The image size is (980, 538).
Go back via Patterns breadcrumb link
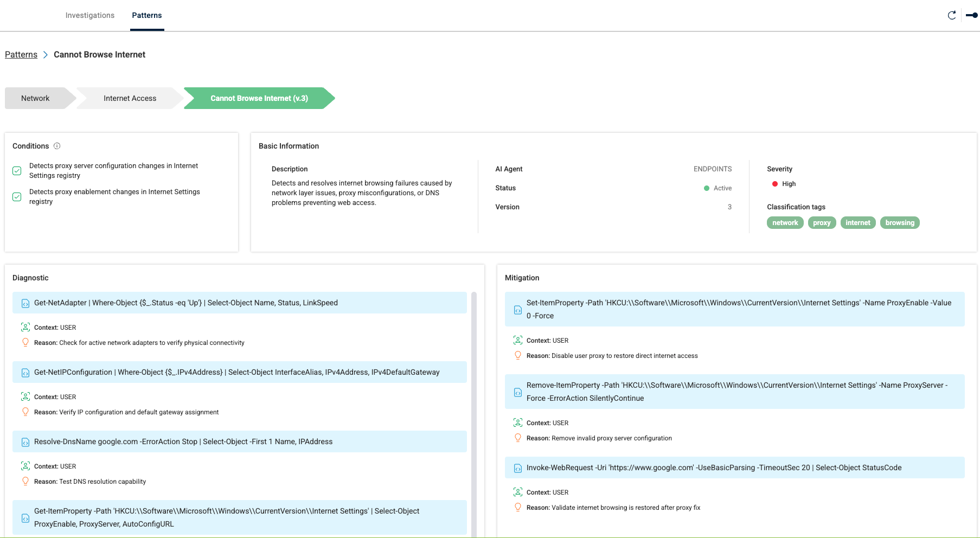click(21, 55)
